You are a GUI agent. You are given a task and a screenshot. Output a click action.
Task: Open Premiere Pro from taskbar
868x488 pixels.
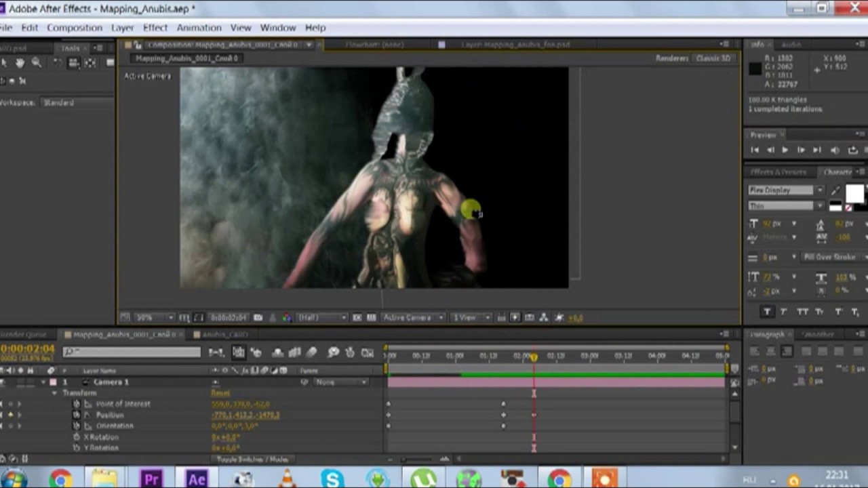click(x=151, y=479)
